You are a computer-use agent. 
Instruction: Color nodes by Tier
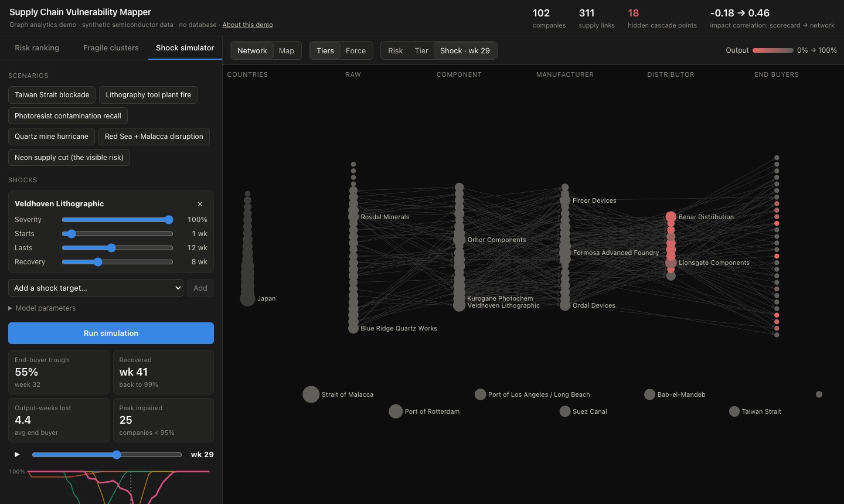[421, 50]
